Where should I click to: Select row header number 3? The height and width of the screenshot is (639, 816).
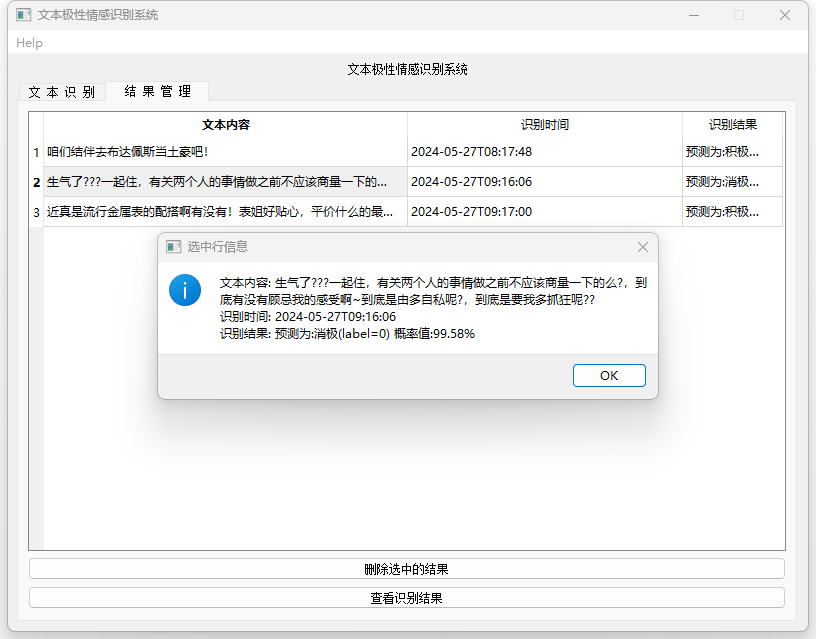(x=36, y=212)
